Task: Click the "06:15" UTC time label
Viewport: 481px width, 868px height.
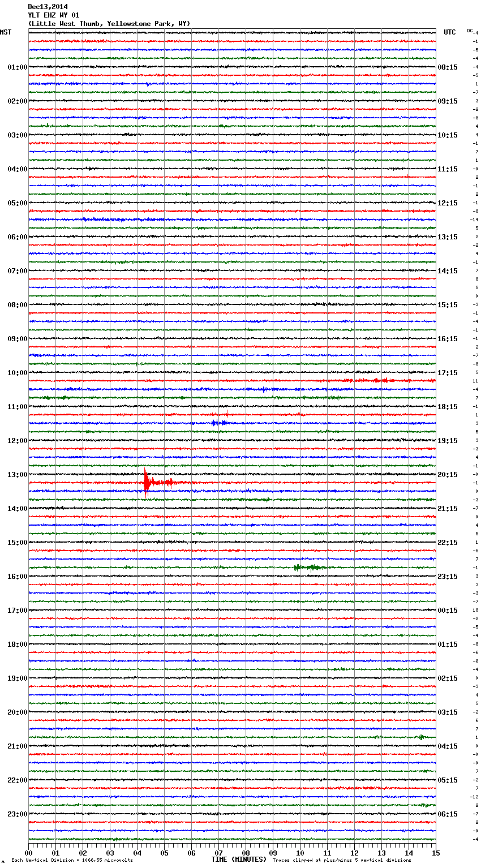Action: point(448,814)
